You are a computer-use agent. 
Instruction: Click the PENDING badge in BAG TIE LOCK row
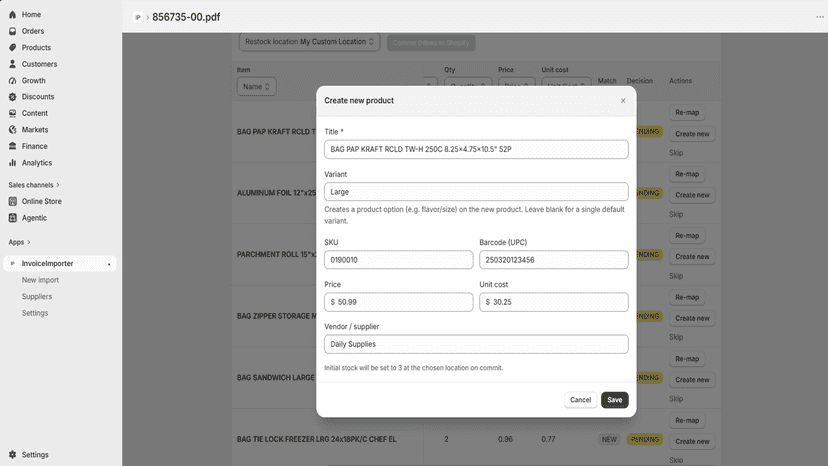point(645,439)
